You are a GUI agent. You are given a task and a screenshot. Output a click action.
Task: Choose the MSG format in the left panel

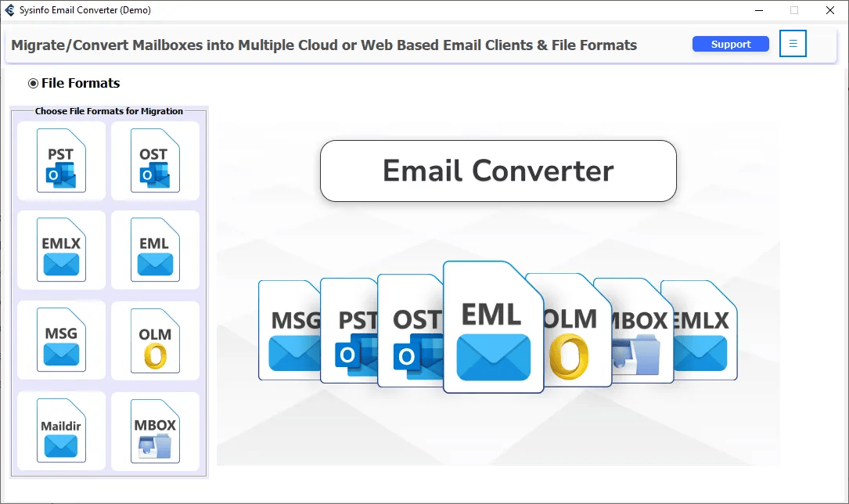[61, 340]
